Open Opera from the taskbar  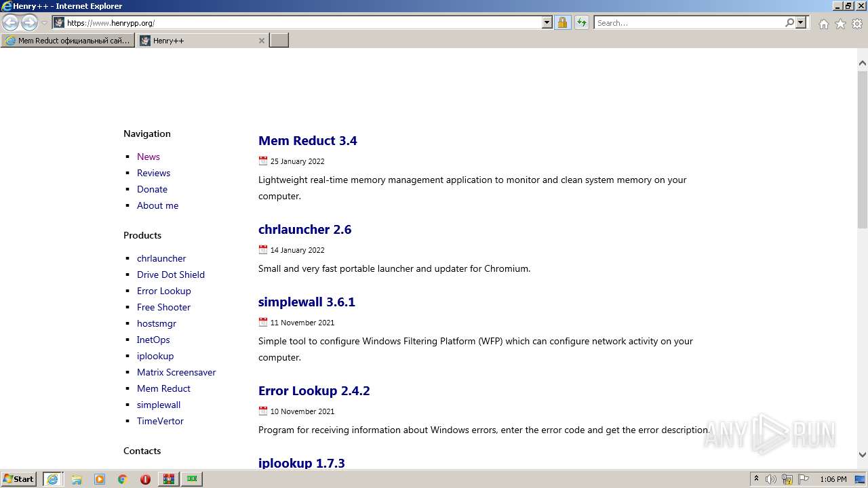145,479
